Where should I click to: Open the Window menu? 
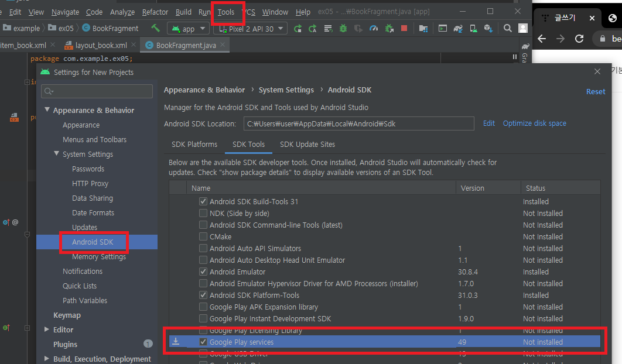coord(275,12)
